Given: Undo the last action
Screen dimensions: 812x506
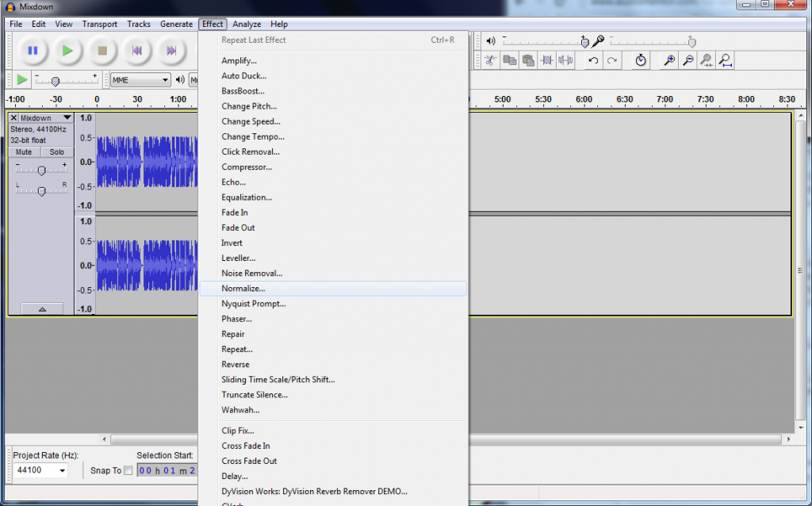Looking at the screenshot, I should [x=593, y=60].
